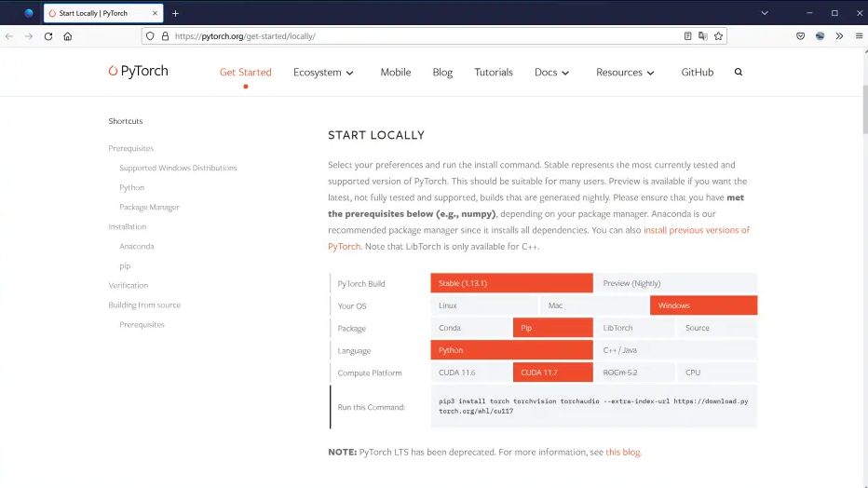Click the Anaconda shortcut in sidebar

click(137, 247)
